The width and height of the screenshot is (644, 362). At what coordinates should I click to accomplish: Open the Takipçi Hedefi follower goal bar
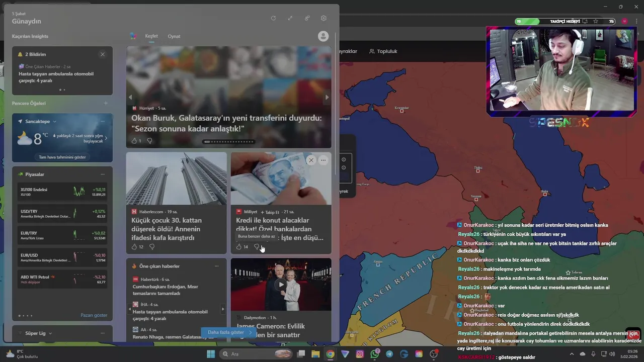(x=565, y=22)
